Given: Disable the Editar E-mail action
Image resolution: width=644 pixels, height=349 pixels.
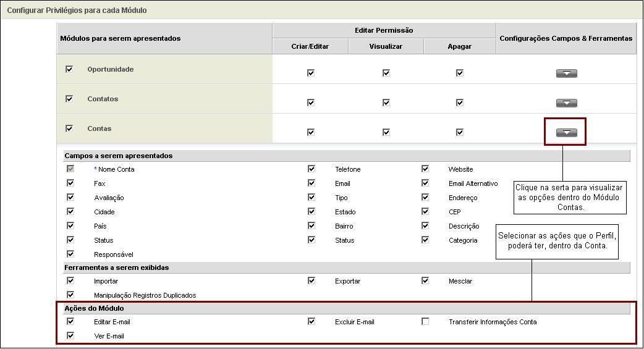Looking at the screenshot, I should pos(70,321).
